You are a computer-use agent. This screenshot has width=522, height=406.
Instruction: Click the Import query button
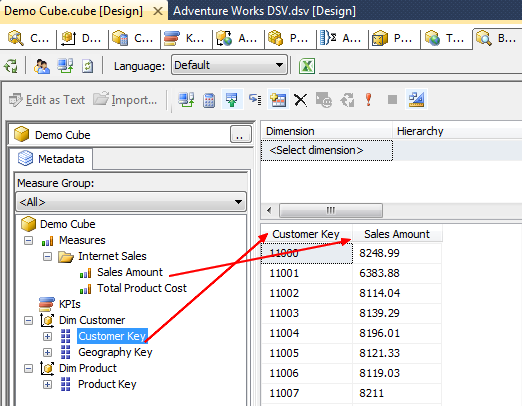[125, 100]
